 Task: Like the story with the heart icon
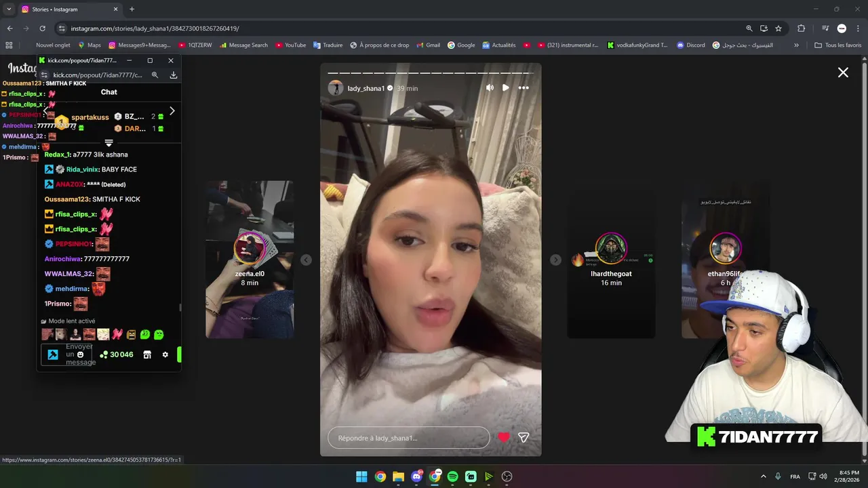click(x=504, y=438)
